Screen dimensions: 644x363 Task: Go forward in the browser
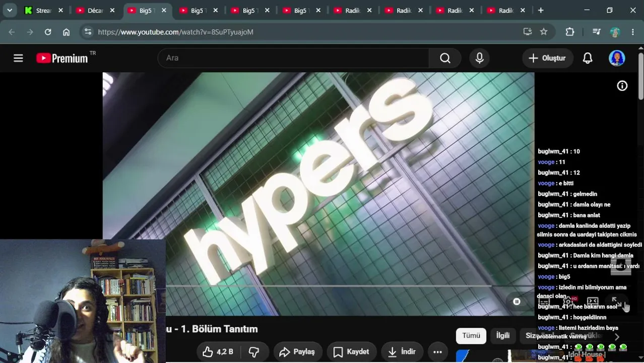(x=30, y=32)
